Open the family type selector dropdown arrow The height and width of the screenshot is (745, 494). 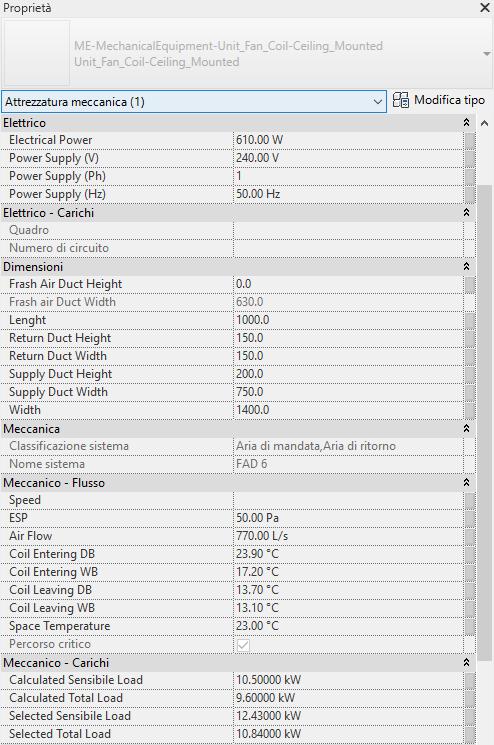486,54
